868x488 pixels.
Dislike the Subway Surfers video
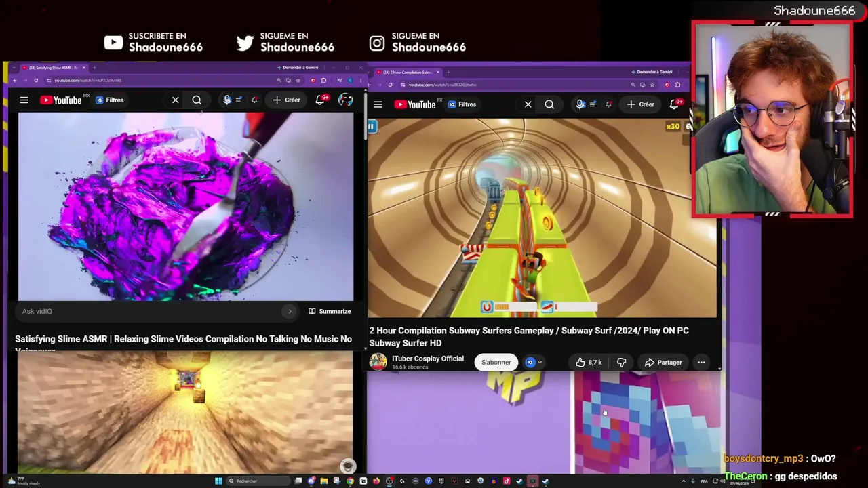tap(621, 363)
